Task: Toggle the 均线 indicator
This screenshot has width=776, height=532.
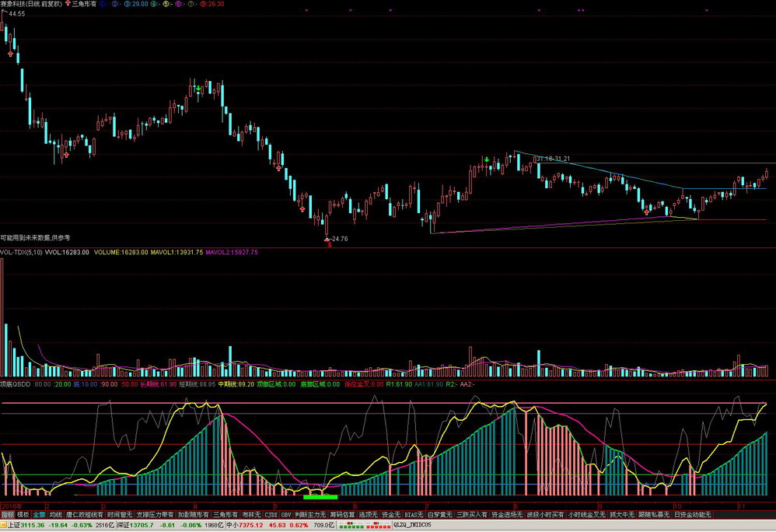Action: [x=55, y=515]
